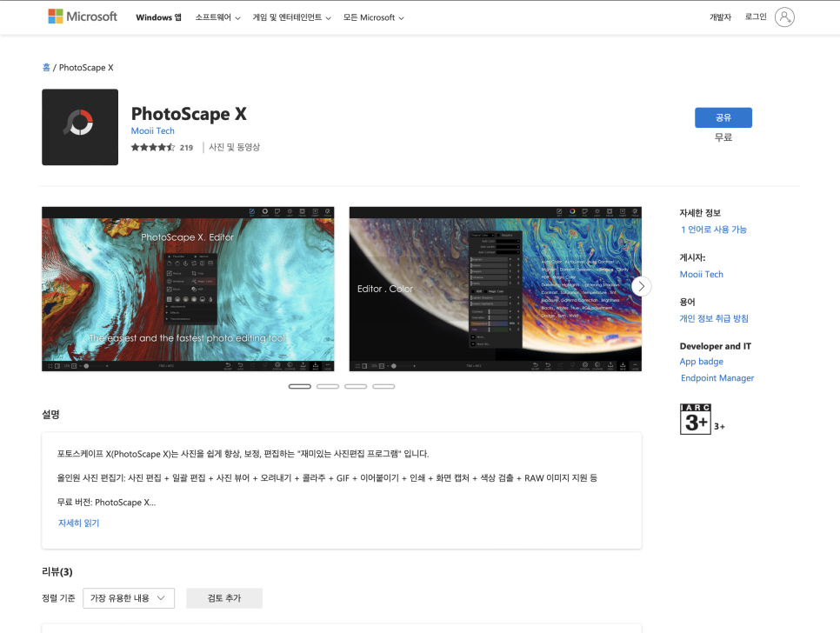
Task: Click the 로그인 link
Action: click(756, 17)
